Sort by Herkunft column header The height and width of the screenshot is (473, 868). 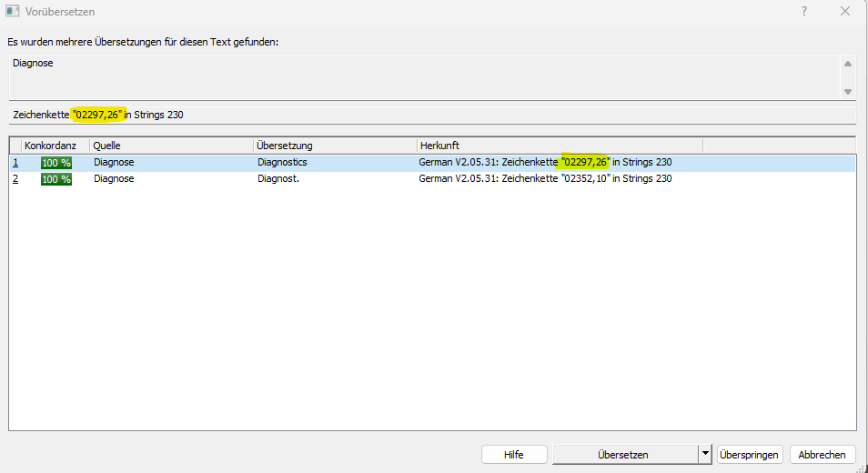560,146
